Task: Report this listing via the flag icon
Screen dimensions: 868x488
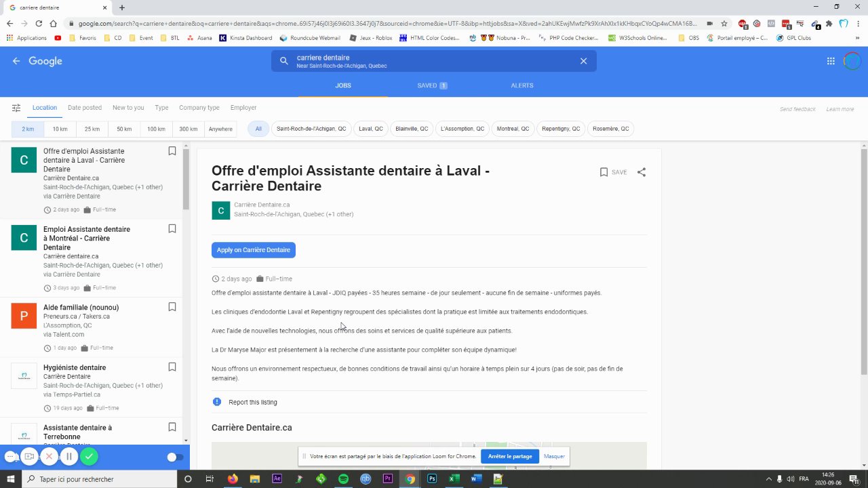Action: [217, 402]
